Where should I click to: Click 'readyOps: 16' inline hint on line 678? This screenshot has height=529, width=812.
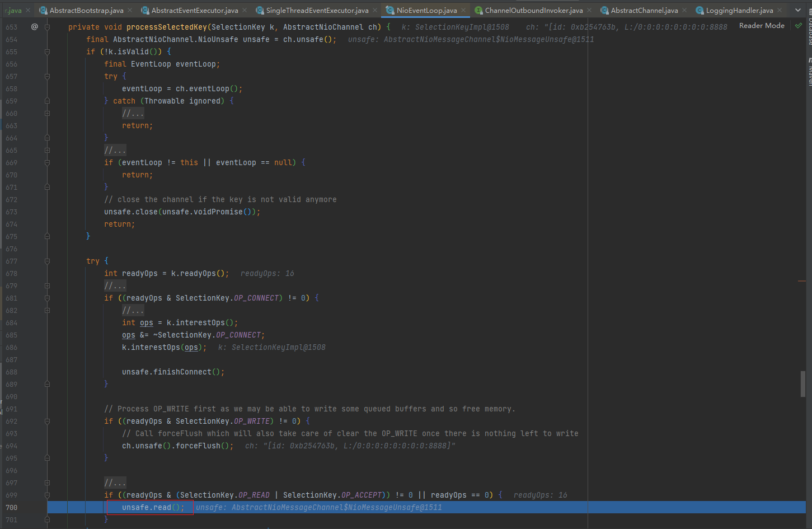[267, 273]
